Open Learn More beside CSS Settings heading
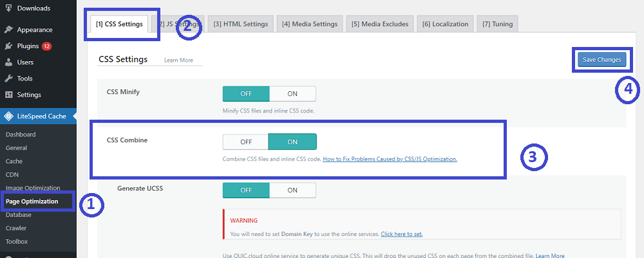The width and height of the screenshot is (644, 258). click(178, 60)
